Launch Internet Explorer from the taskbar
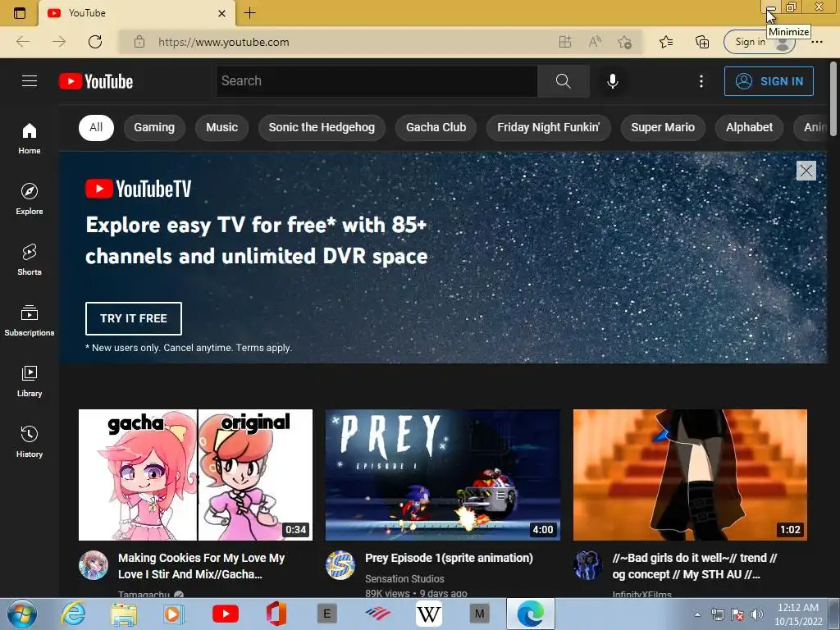Image resolution: width=840 pixels, height=630 pixels. (73, 614)
